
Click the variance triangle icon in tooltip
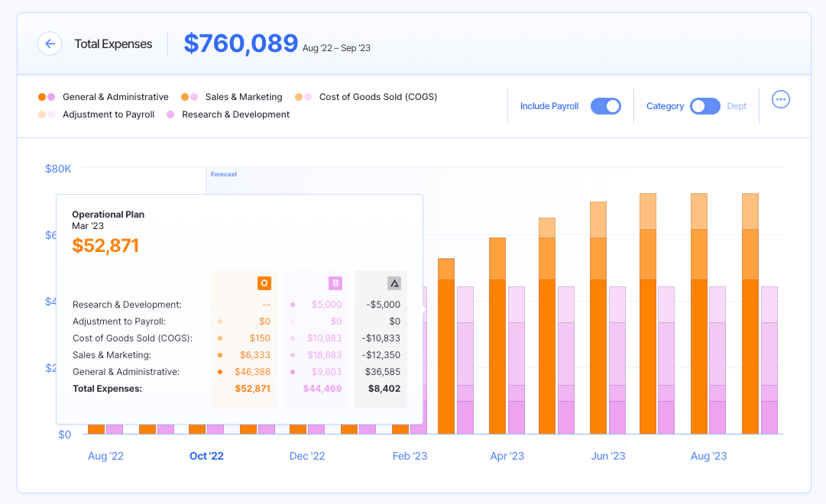pos(394,283)
